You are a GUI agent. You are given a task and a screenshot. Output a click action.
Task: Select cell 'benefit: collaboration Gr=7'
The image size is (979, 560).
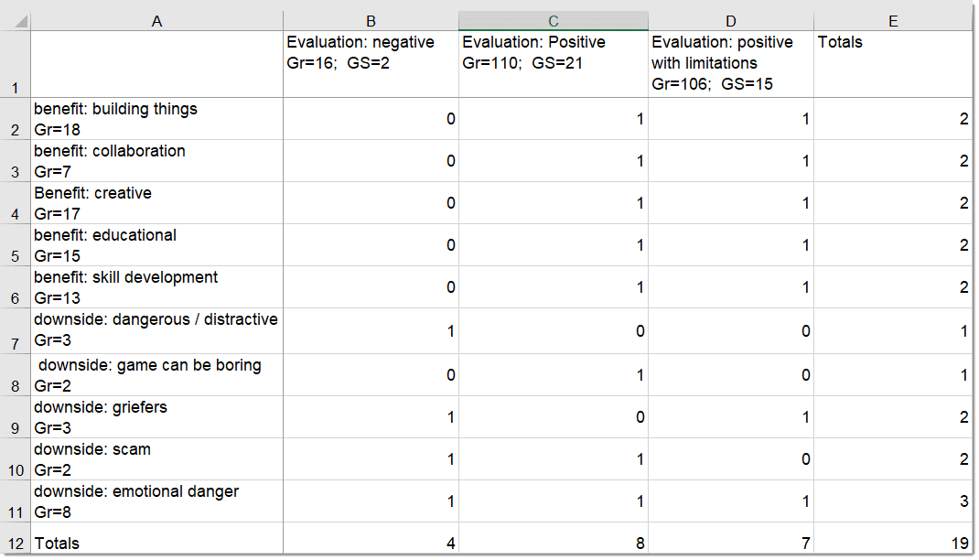point(156,161)
